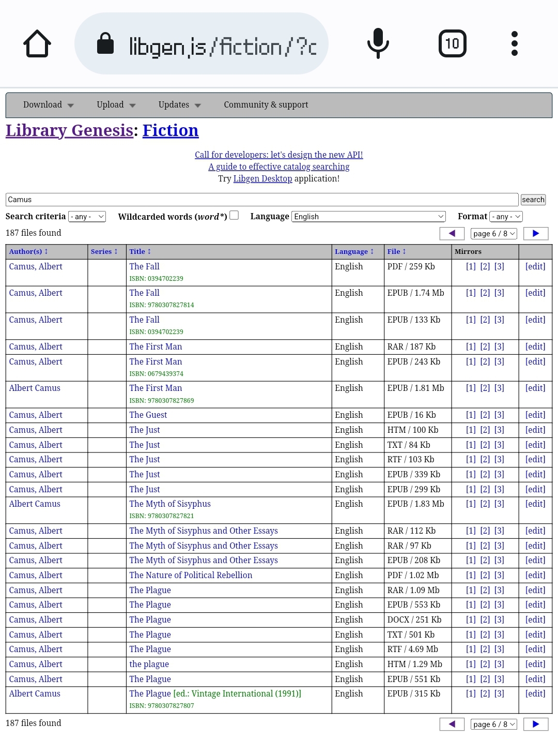Toggle the Wildcarded words checkbox
The height and width of the screenshot is (756, 558).
point(234,215)
